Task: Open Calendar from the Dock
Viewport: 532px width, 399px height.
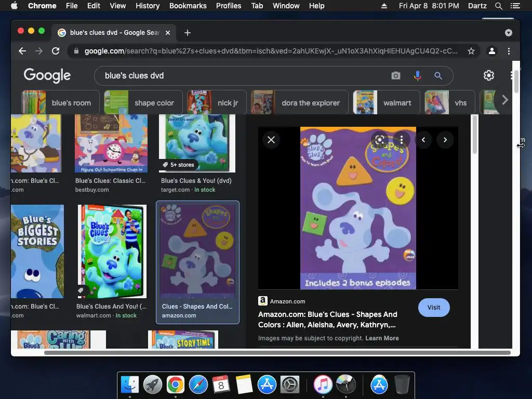Action: point(221,384)
